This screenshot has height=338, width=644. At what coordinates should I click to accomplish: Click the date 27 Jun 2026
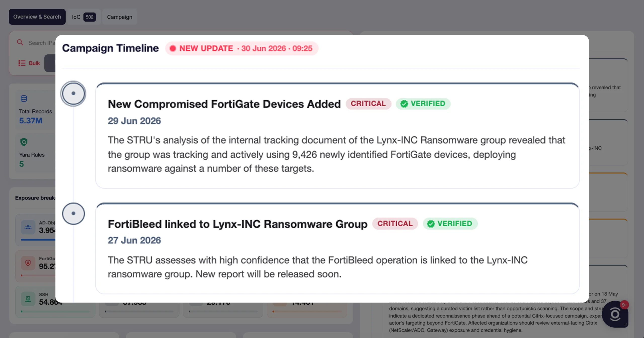134,240
